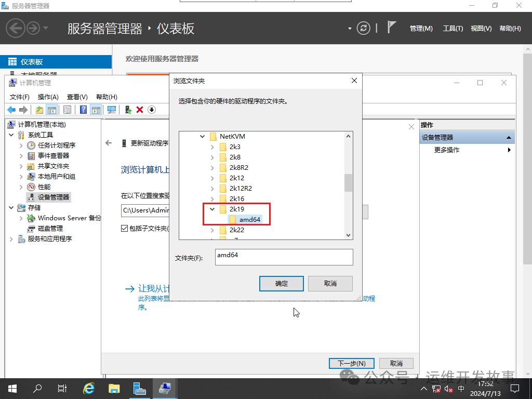Viewport: 532px width, 399px height.
Task: Click the amd64 folder name input field
Action: [284, 257]
